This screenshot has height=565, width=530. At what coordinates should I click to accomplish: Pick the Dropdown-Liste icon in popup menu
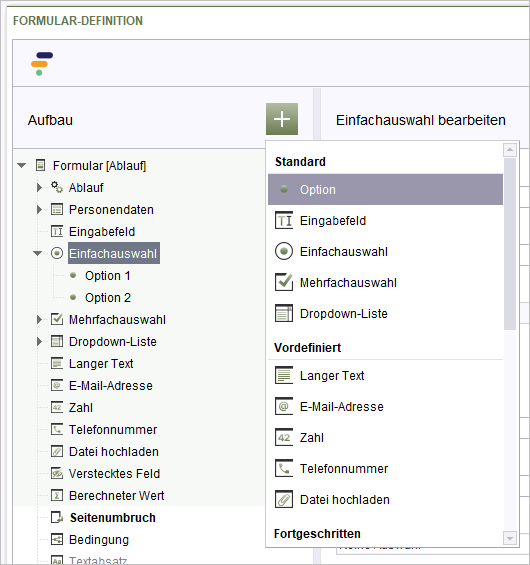[284, 313]
